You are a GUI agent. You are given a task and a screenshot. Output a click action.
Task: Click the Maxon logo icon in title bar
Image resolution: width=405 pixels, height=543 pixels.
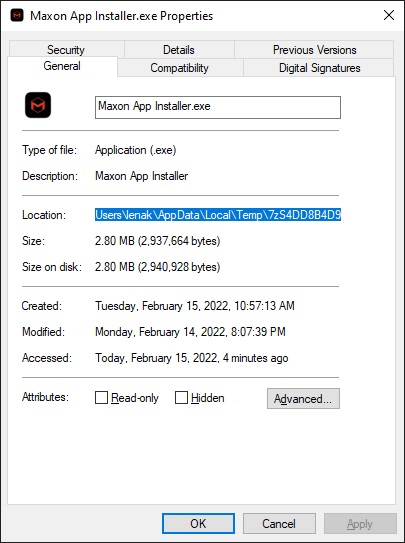(17, 16)
